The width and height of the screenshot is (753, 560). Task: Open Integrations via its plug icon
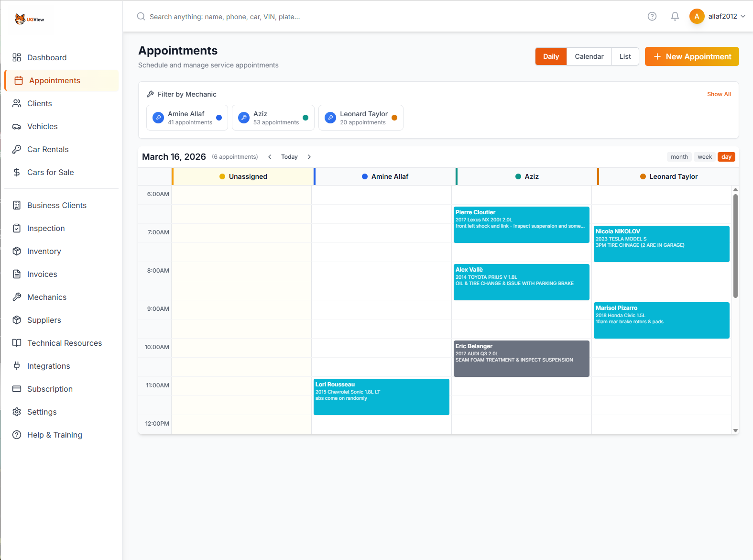tap(17, 366)
